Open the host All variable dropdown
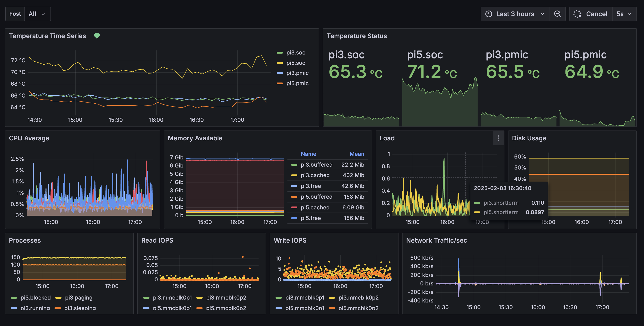This screenshot has width=644, height=326. tap(37, 14)
